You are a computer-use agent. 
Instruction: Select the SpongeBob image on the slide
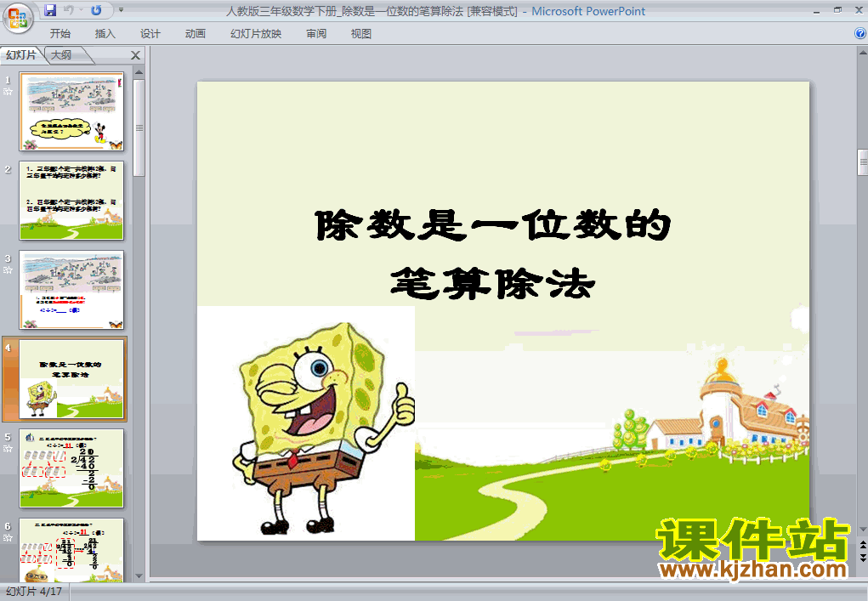[305, 423]
